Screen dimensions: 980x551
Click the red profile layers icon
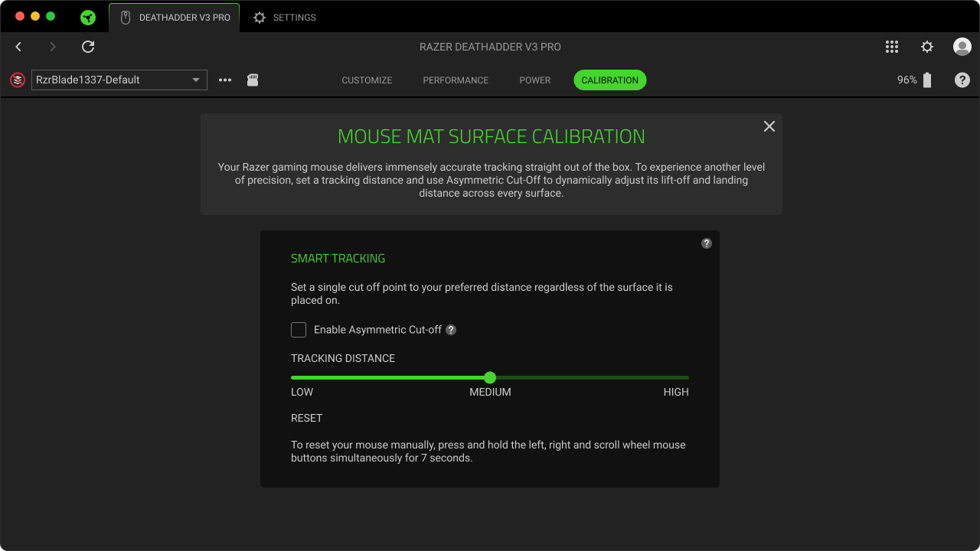click(x=18, y=80)
